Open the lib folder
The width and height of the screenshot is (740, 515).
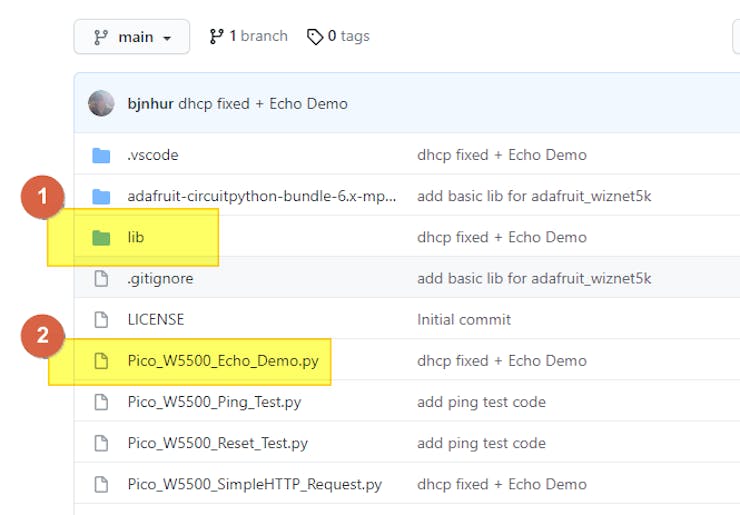click(136, 237)
